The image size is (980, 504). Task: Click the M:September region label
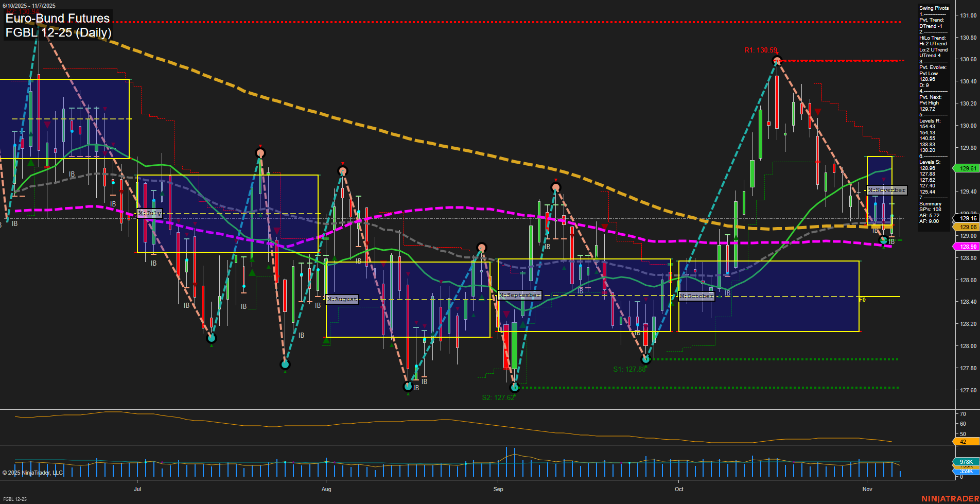(520, 294)
